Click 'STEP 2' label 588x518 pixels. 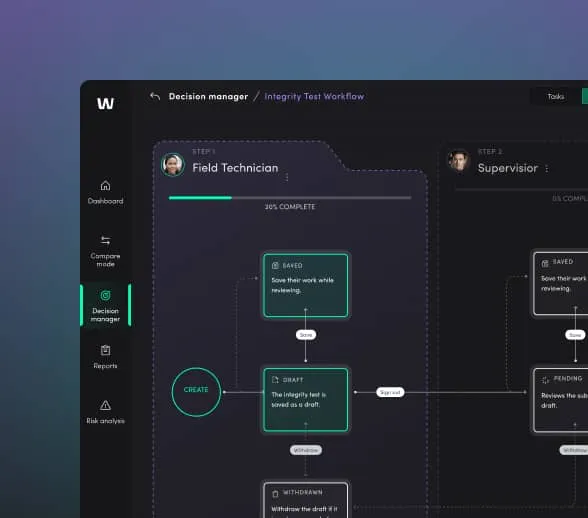tap(490, 152)
